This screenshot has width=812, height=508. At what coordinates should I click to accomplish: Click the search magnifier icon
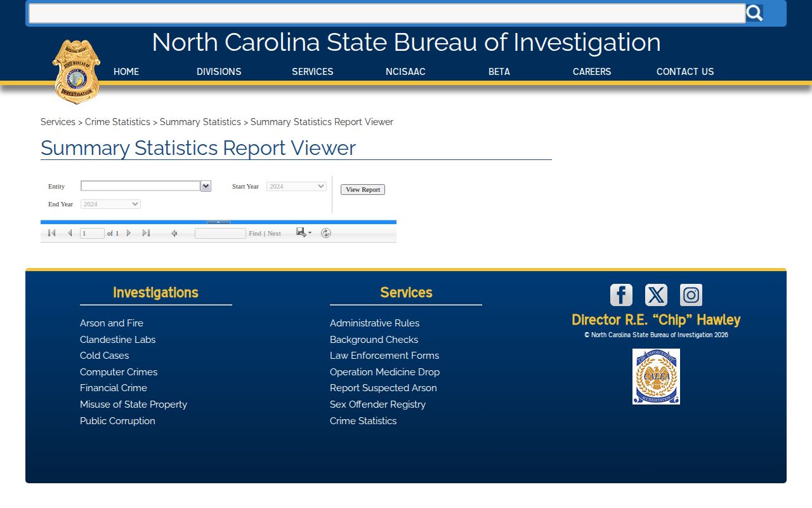754,13
